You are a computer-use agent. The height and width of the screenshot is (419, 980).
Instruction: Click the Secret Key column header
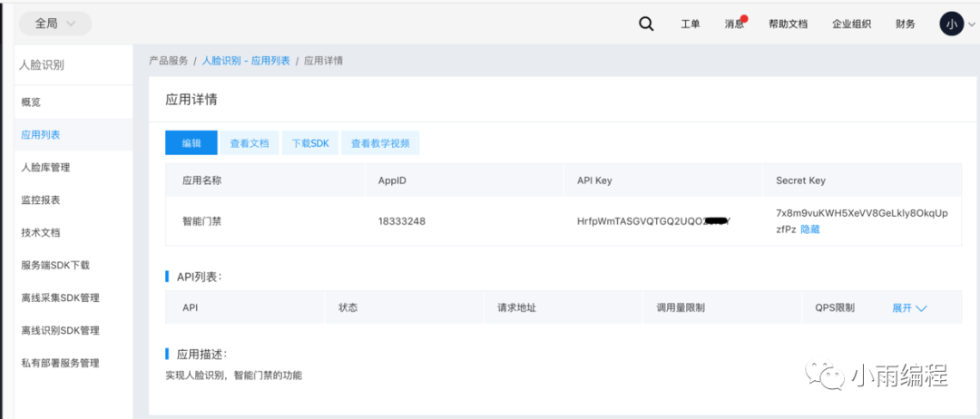800,180
